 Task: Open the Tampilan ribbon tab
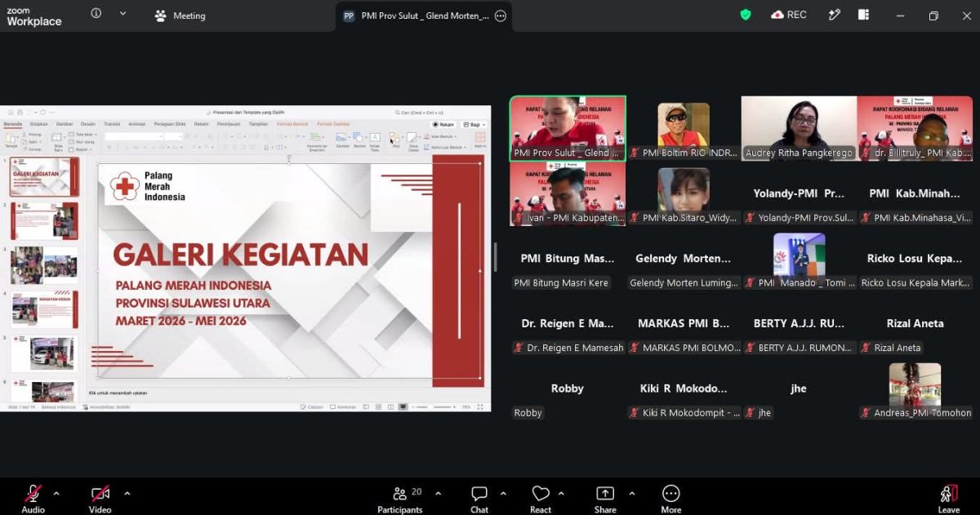click(x=258, y=124)
